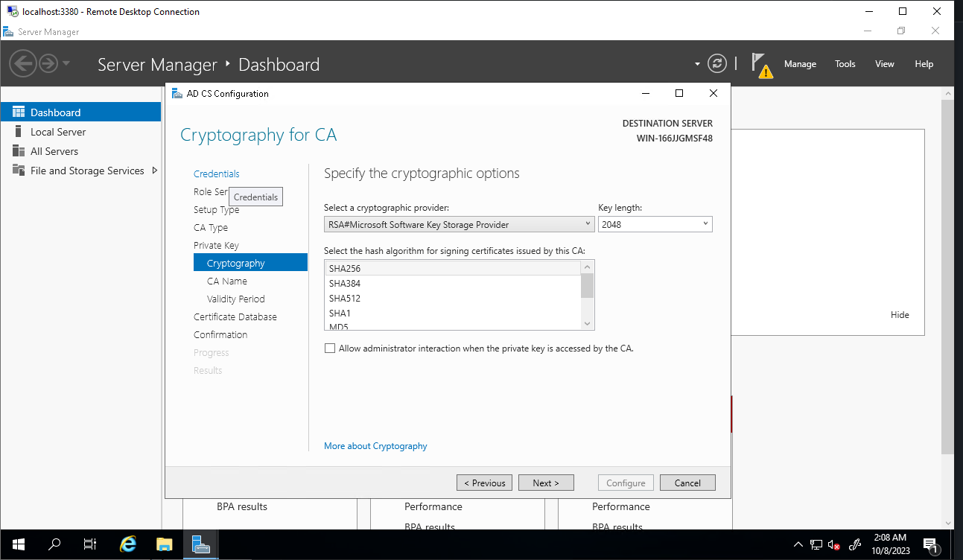Click the Windows Start button
Viewport: 963px width, 560px height.
click(x=18, y=544)
